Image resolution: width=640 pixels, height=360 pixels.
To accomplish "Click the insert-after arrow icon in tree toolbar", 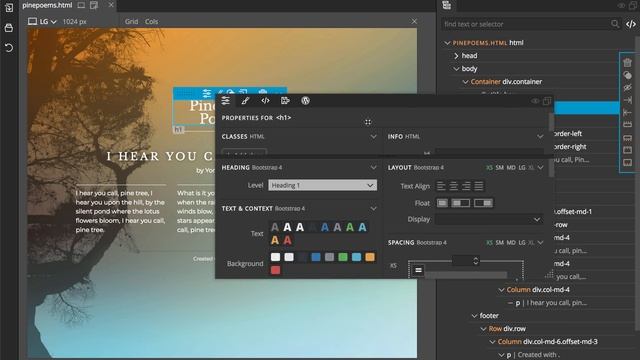I will point(627,100).
